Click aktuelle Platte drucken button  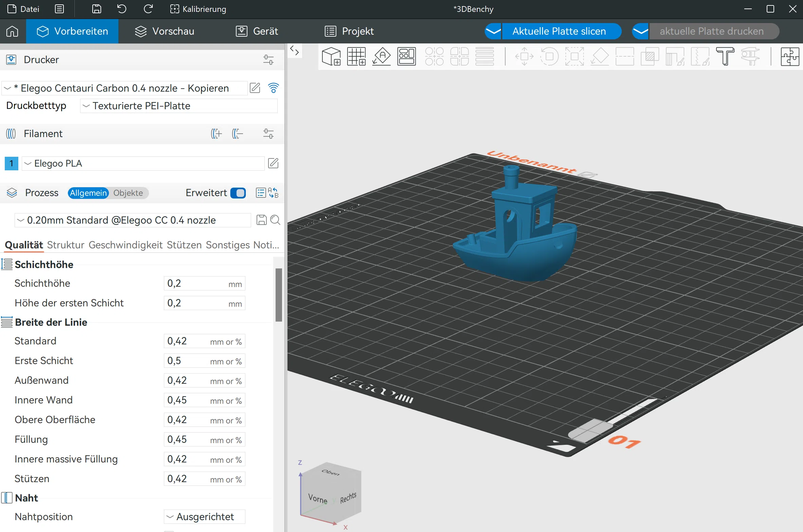[x=714, y=31]
